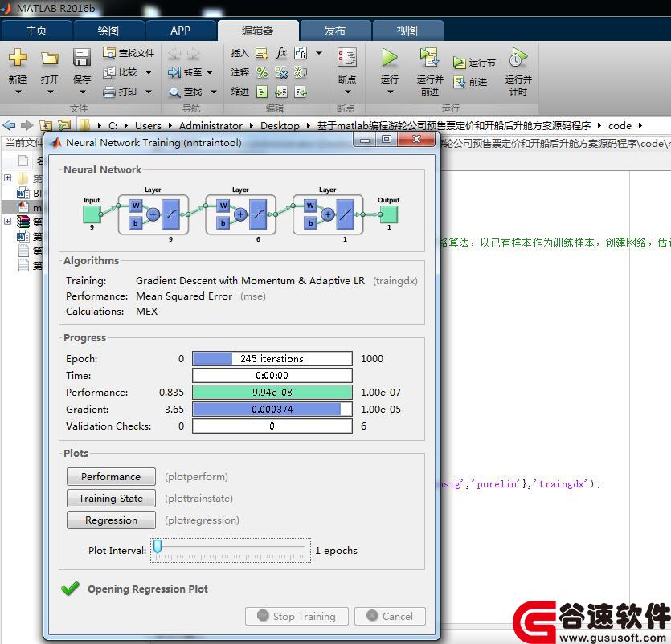The width and height of the screenshot is (671, 644).
Task: Open the dropdown arrow under 运行
Action: pos(390,92)
